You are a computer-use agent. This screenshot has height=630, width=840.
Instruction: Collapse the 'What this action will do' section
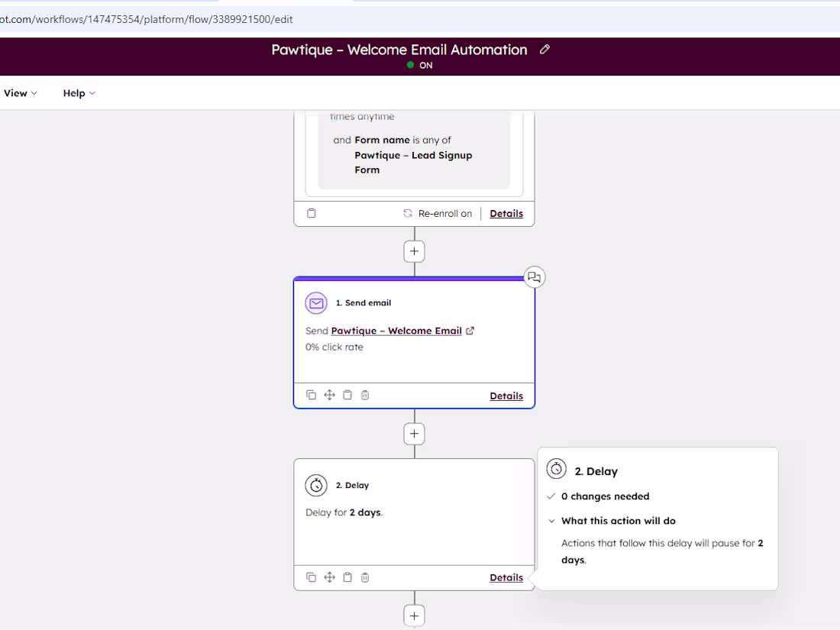[551, 521]
